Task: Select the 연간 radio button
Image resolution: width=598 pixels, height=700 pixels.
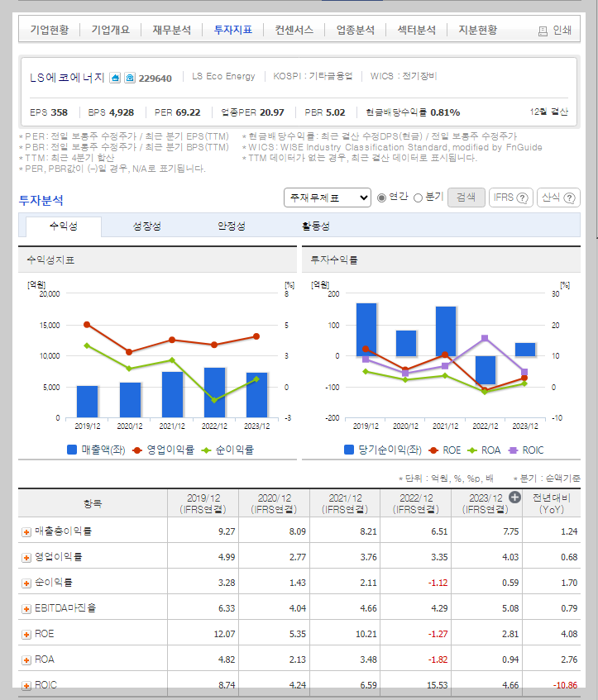Action: tap(381, 198)
